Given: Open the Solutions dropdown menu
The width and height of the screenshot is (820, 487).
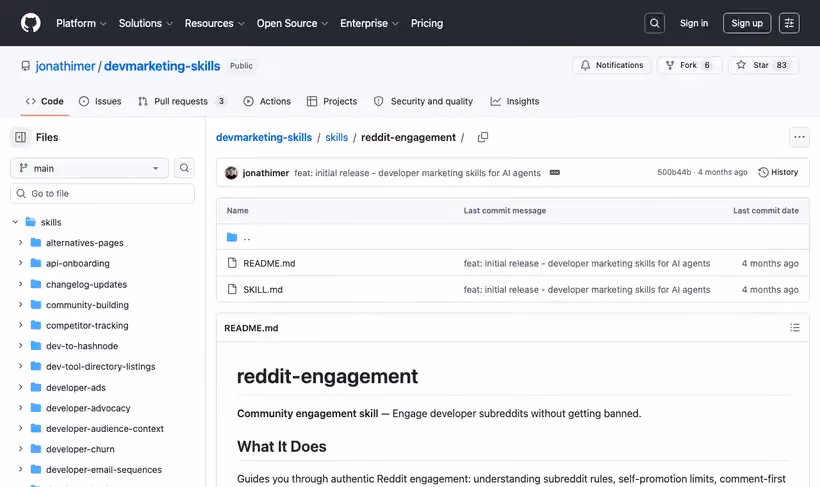Looking at the screenshot, I should [145, 24].
